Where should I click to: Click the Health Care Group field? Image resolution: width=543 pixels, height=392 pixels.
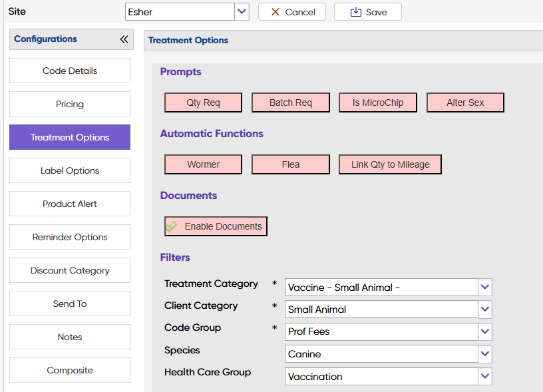tap(381, 377)
